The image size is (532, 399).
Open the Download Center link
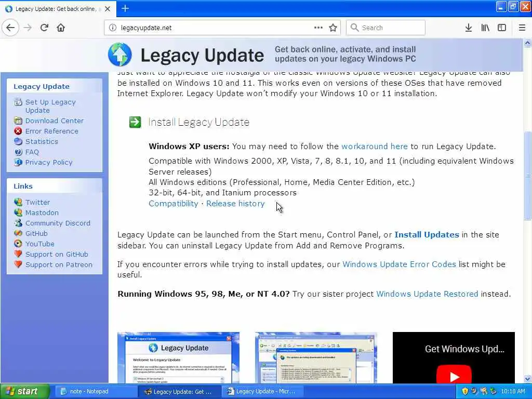(x=54, y=121)
